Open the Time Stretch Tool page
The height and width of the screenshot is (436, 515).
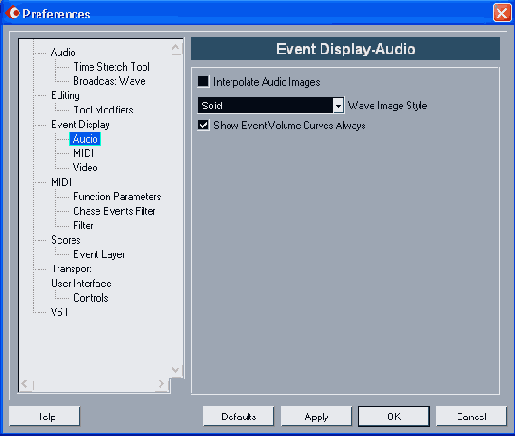click(x=111, y=67)
